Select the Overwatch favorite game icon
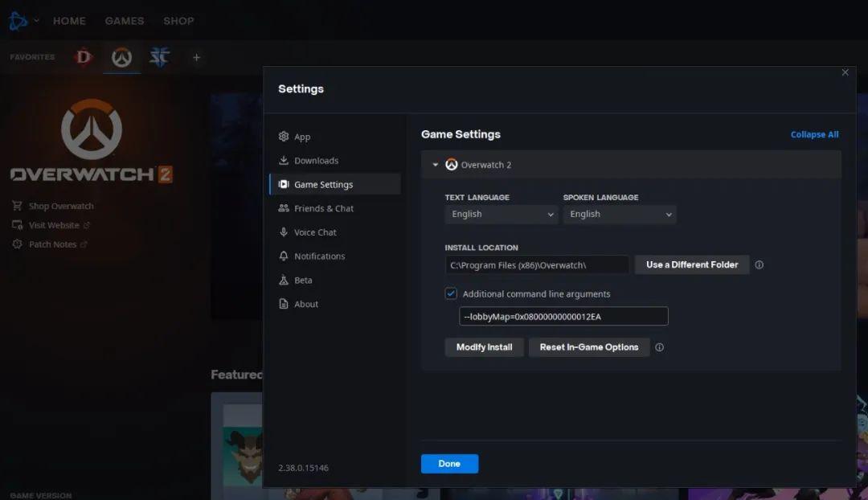Viewport: 868px width, 500px height. point(121,57)
